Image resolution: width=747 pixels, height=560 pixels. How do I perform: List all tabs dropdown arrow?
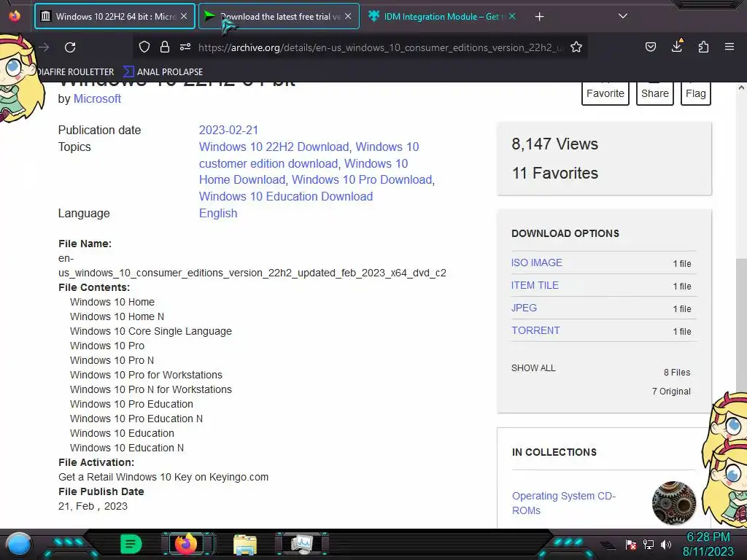(623, 16)
